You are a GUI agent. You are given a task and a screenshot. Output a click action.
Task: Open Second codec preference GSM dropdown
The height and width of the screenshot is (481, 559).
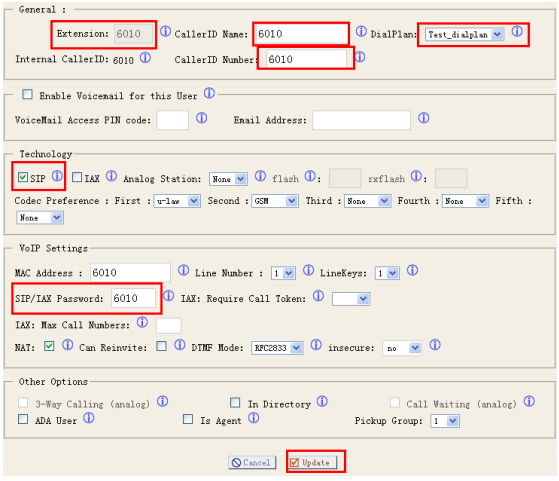275,201
